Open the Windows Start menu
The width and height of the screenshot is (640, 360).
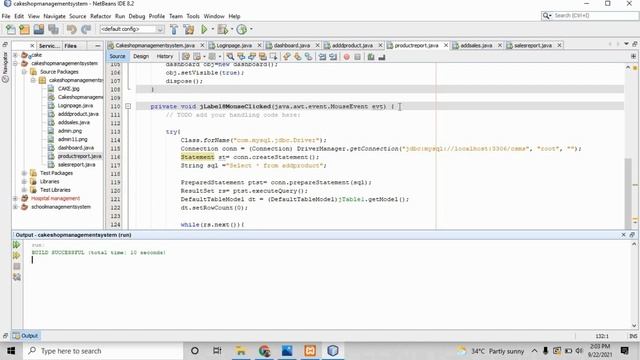pos(11,351)
